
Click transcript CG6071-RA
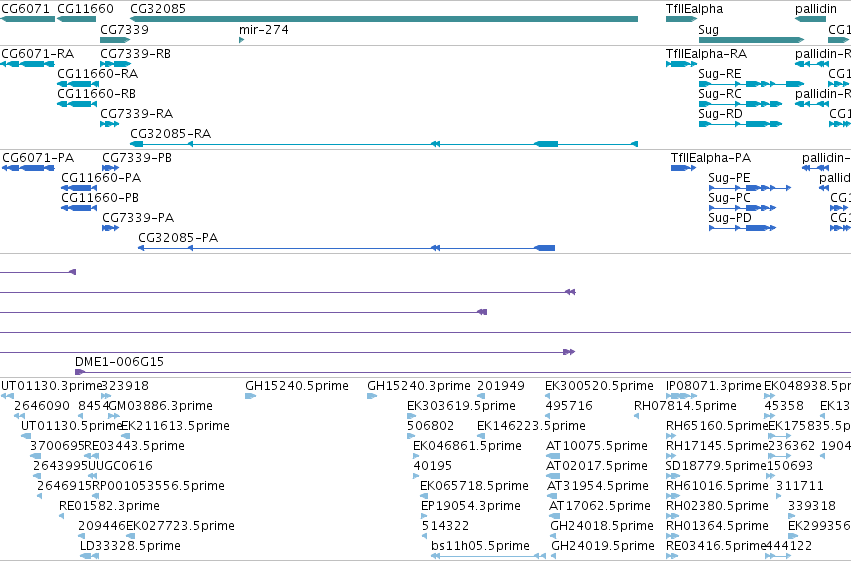tap(37, 54)
